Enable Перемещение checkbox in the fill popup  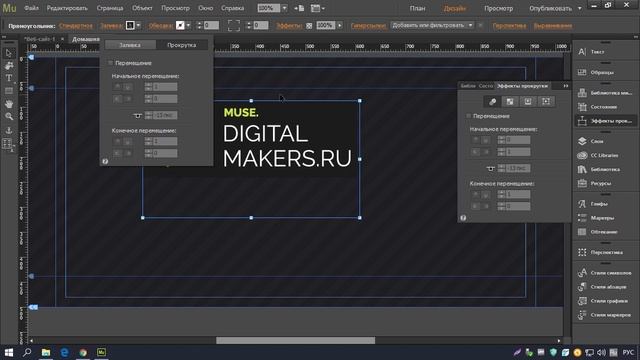click(x=110, y=63)
